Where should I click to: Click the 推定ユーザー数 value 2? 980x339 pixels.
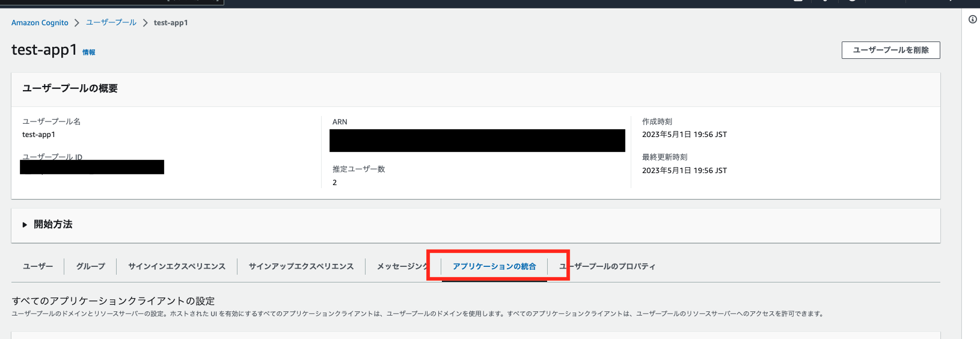[335, 183]
